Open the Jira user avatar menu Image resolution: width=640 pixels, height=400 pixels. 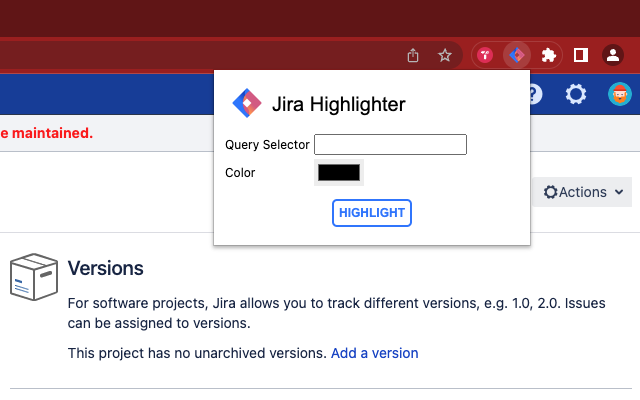coord(620,94)
